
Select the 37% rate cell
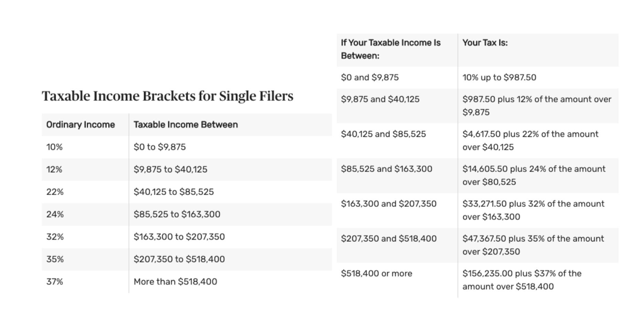point(55,282)
